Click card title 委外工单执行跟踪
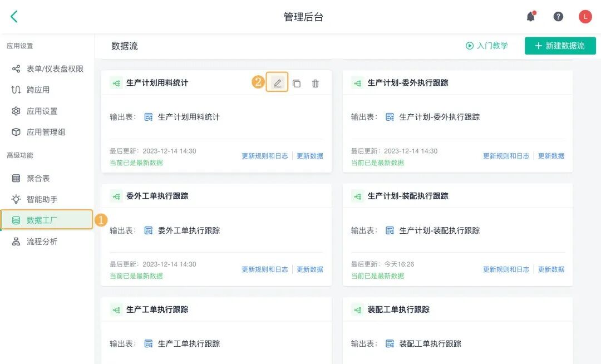The image size is (601, 364). coord(157,196)
